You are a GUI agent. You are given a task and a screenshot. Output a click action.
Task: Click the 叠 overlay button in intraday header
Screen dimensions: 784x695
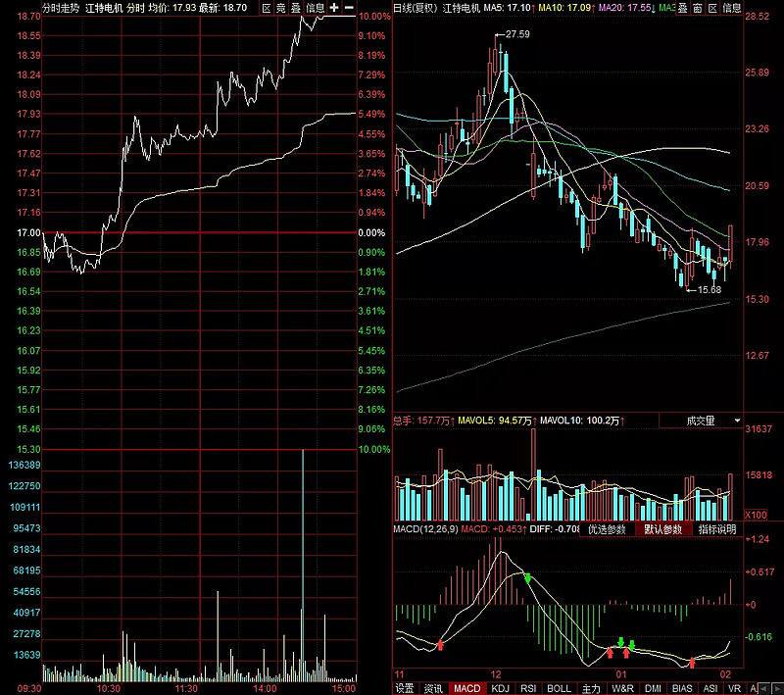point(296,8)
